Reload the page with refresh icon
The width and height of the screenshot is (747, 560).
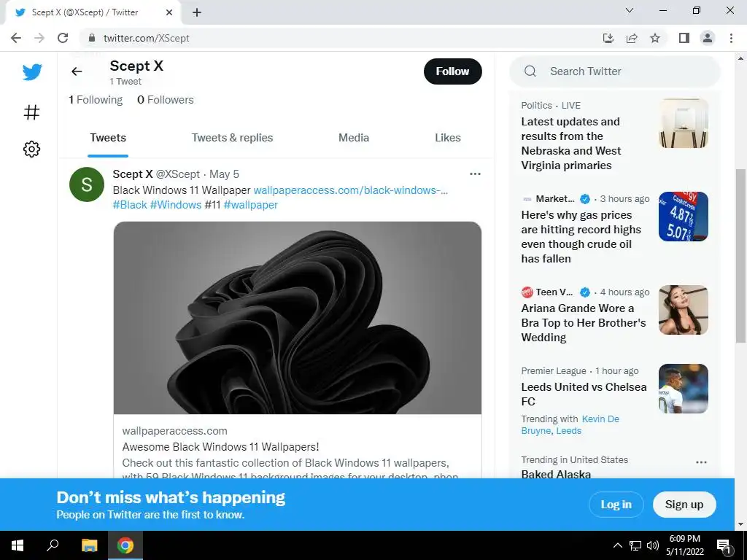63,38
